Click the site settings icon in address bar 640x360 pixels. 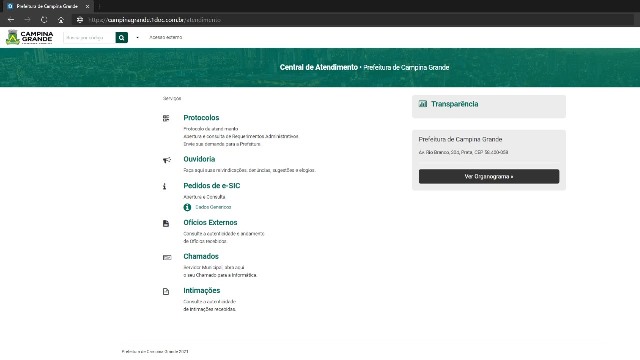point(80,20)
